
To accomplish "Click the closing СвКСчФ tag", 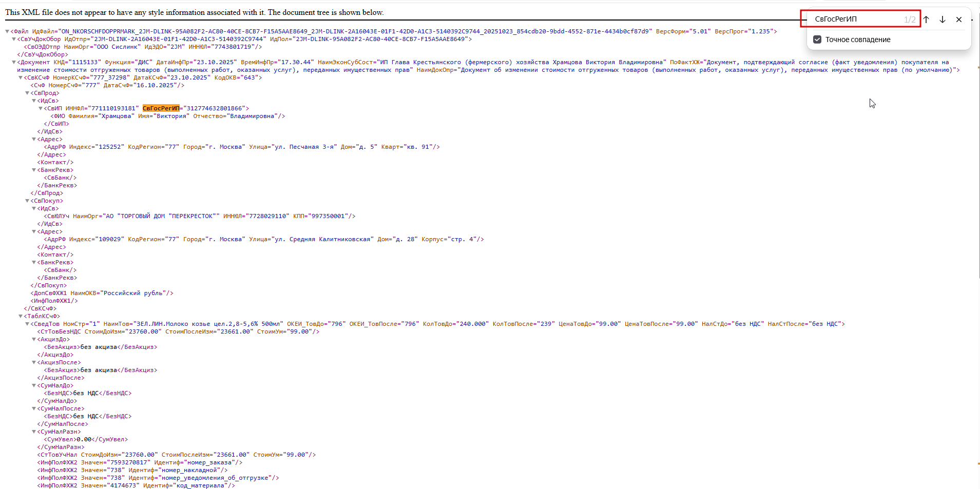I will pos(40,308).
